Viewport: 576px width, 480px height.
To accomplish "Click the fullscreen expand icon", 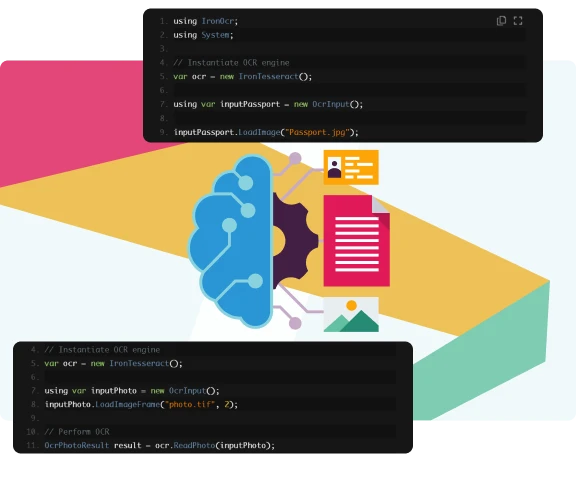I will (x=518, y=21).
